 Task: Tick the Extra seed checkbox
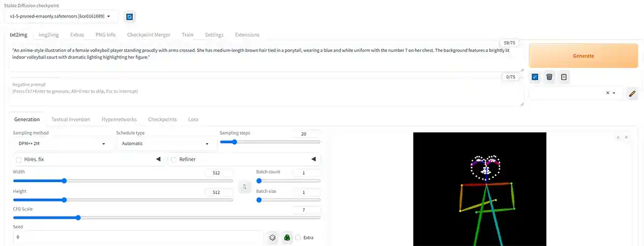[298, 237]
